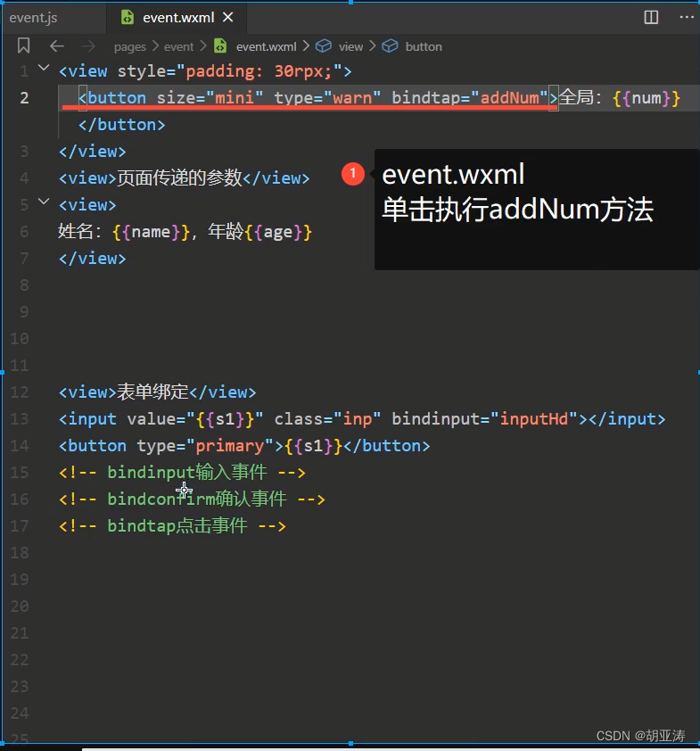Open the more actions ellipsis menu

point(687,17)
